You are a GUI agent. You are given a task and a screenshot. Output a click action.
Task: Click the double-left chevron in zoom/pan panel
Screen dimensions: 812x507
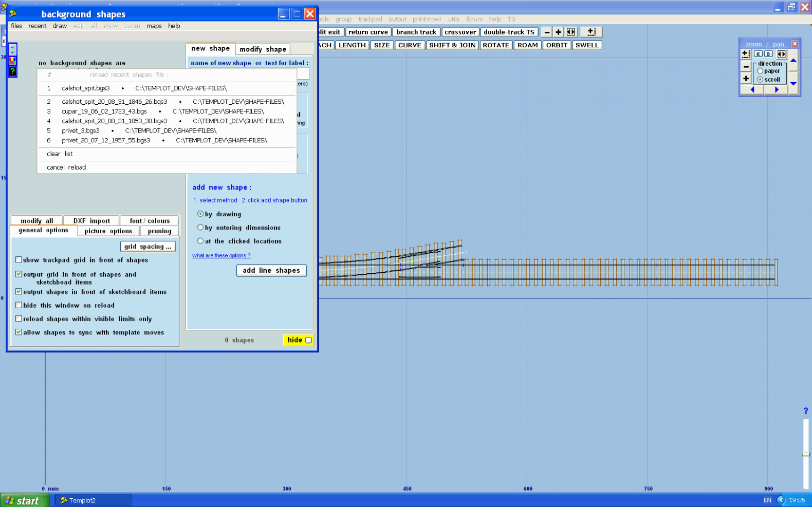pos(758,54)
